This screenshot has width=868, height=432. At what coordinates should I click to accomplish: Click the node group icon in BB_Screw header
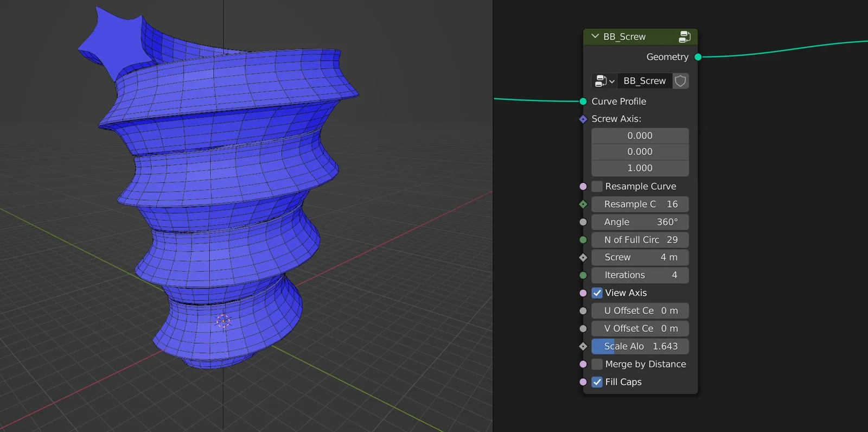pos(685,36)
